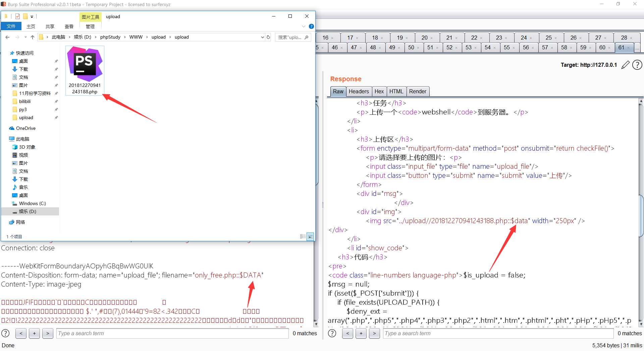Click the pencil icon to edit target
This screenshot has width=644, height=351.
[x=625, y=65]
